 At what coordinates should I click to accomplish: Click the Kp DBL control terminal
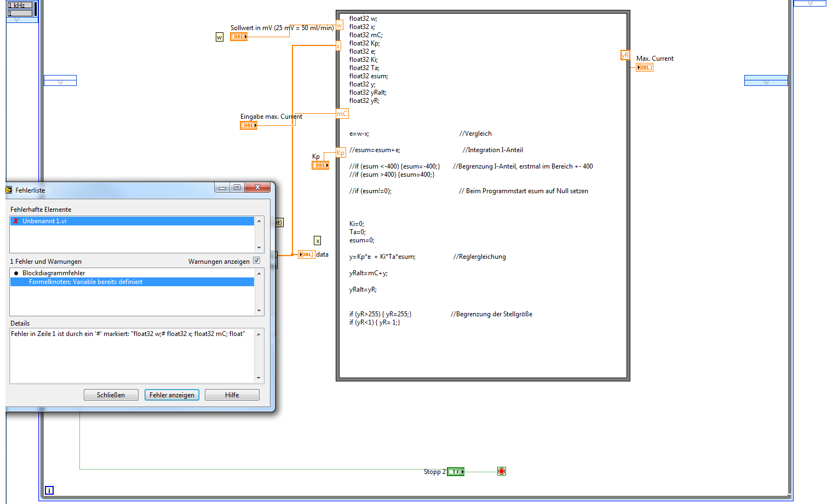pyautogui.click(x=320, y=165)
